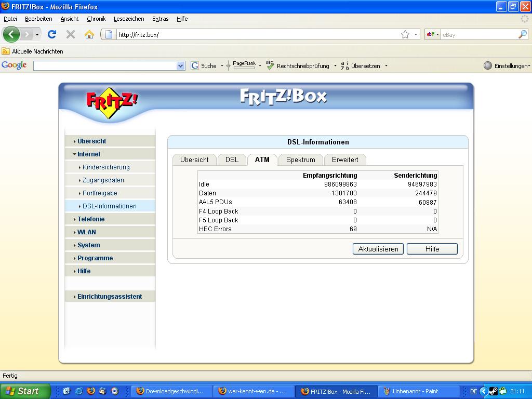Click the grey stop loading X icon
532x399 pixels.
click(71, 34)
